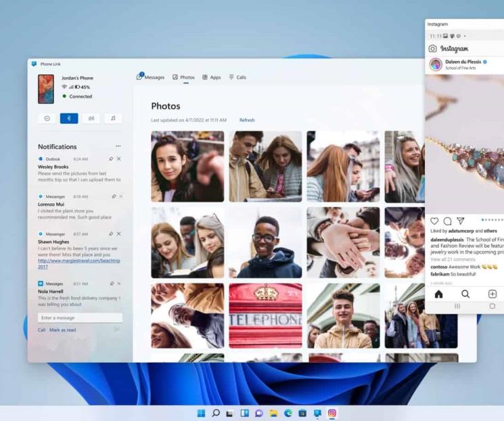Screen dimensions: 504x421
Task: Click Refresh to update photos
Action: pyautogui.click(x=247, y=120)
